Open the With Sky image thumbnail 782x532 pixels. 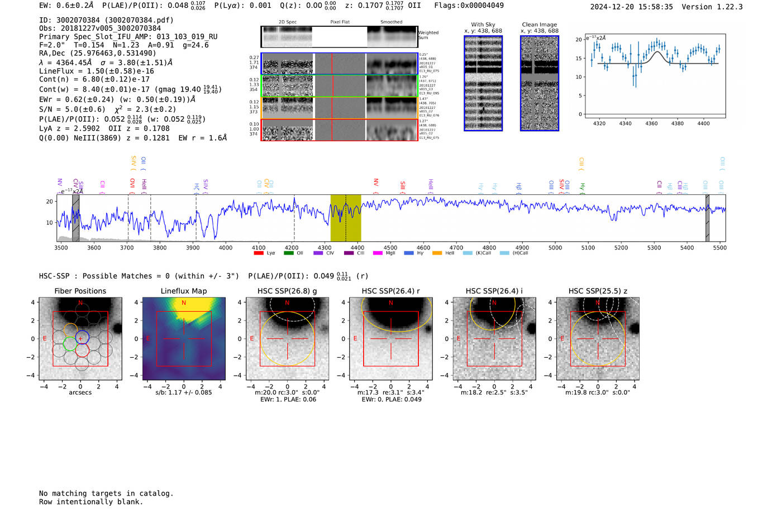tap(483, 83)
